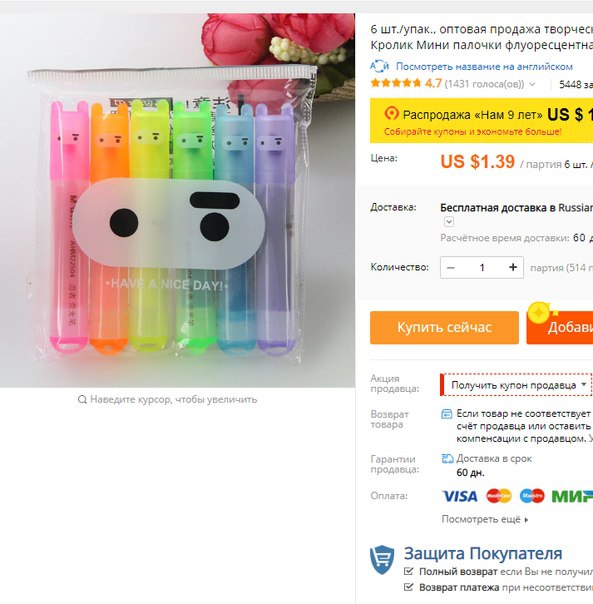The image size is (593, 604).
Task: Click the magnifier icon under product image
Action: (82, 399)
